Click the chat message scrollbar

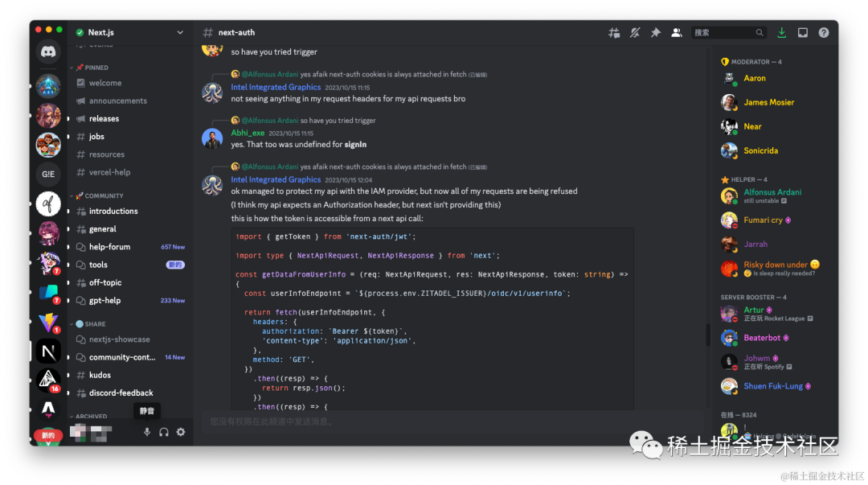tap(707, 334)
